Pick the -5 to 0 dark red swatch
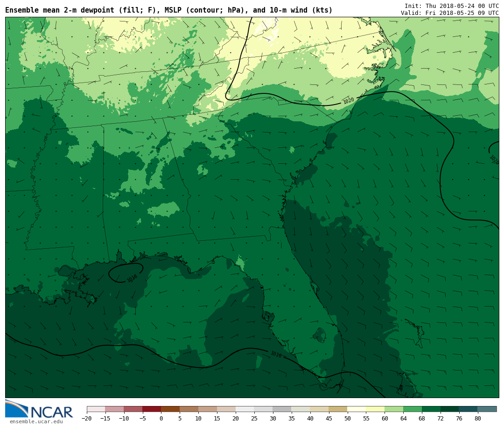The image size is (504, 427). pyautogui.click(x=152, y=409)
